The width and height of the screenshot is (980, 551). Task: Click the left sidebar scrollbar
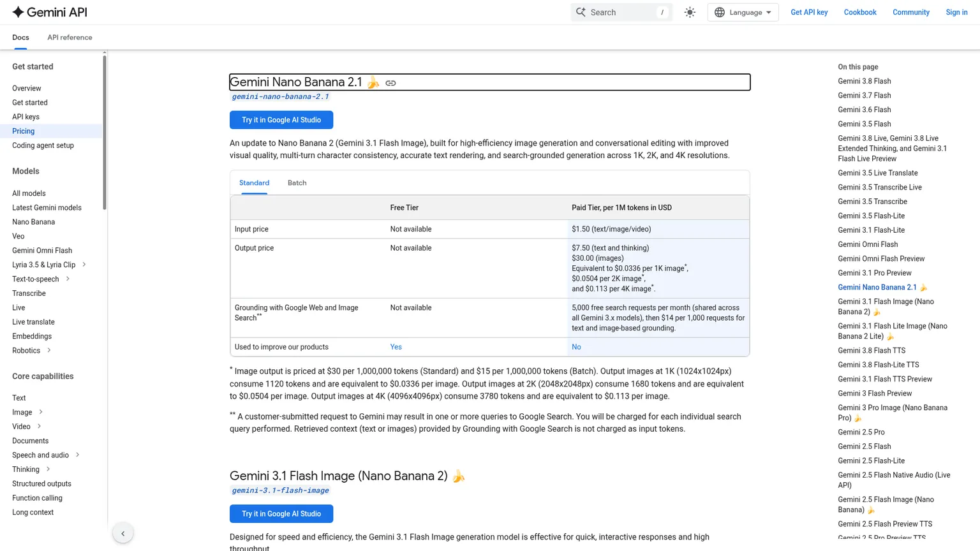coord(105,133)
